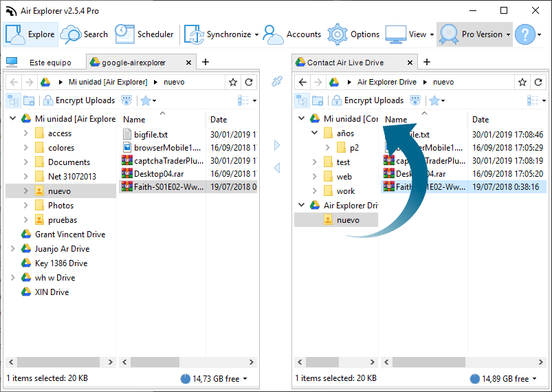Open the Synchronize dropdown arrow
This screenshot has height=392, width=552.
[256, 34]
